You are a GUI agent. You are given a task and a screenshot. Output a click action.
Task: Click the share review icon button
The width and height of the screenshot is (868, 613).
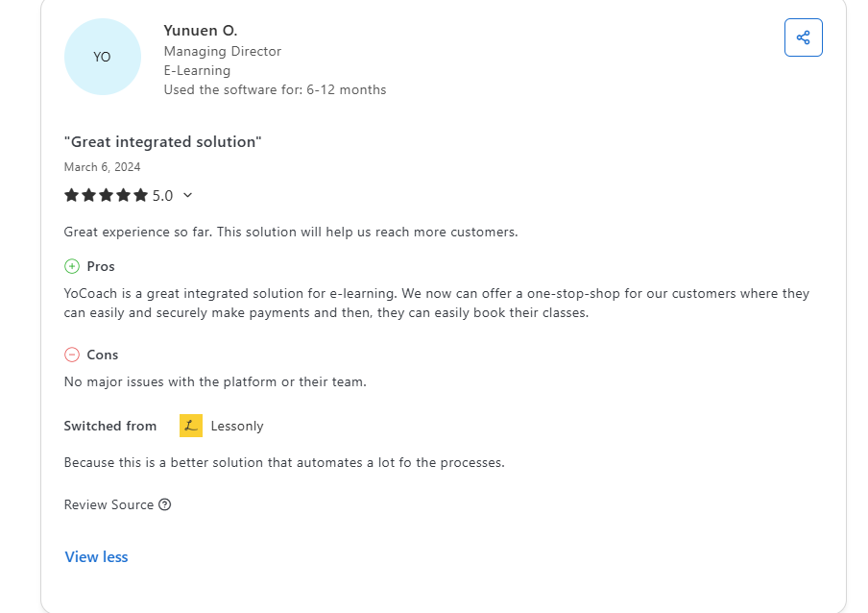[803, 37]
